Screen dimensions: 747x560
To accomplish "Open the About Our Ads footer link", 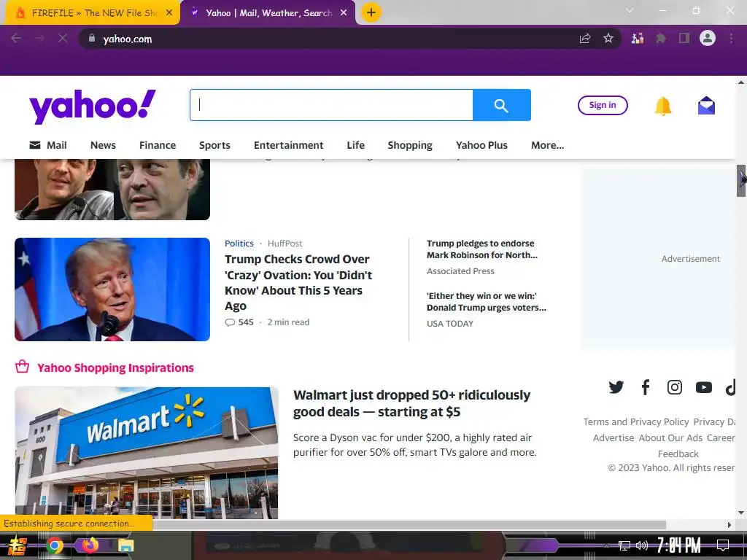I will (x=670, y=438).
